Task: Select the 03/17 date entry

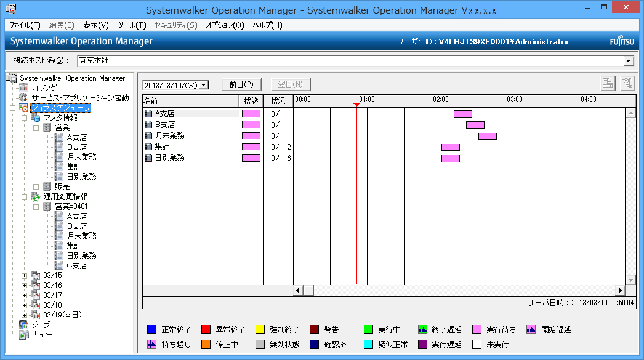Action: (x=52, y=295)
